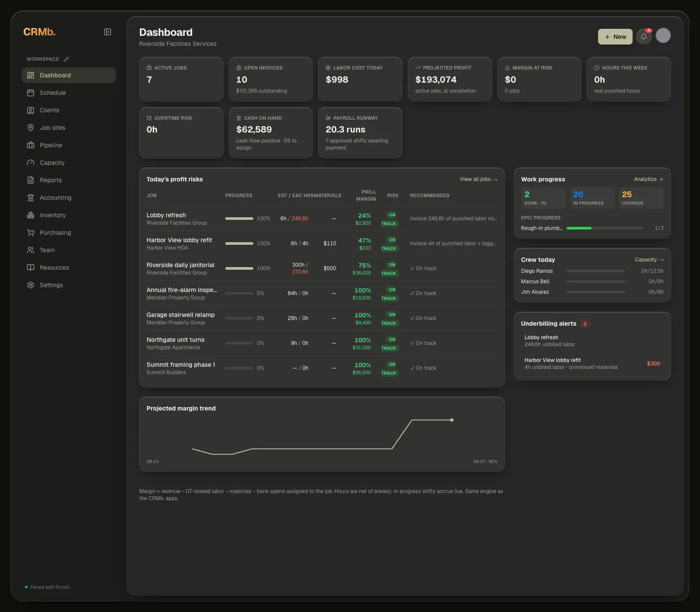Go to the Dashboard menu item
The image size is (700, 612).
pos(69,75)
